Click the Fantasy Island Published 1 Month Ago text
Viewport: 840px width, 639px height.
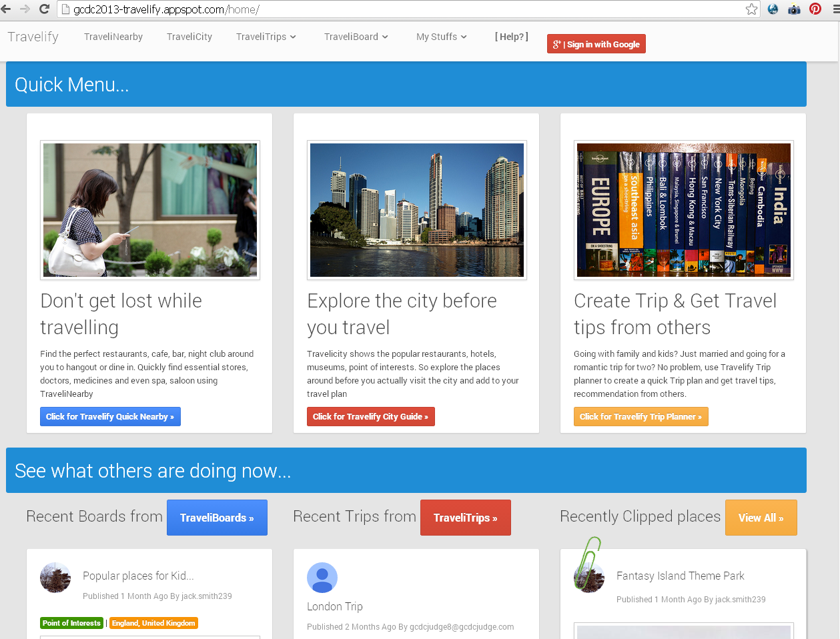pos(691,600)
